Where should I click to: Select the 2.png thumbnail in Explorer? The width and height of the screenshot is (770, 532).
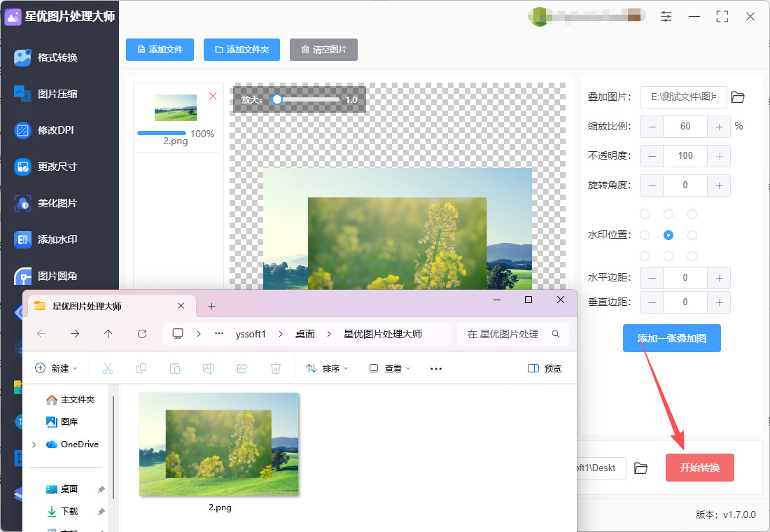coord(219,445)
